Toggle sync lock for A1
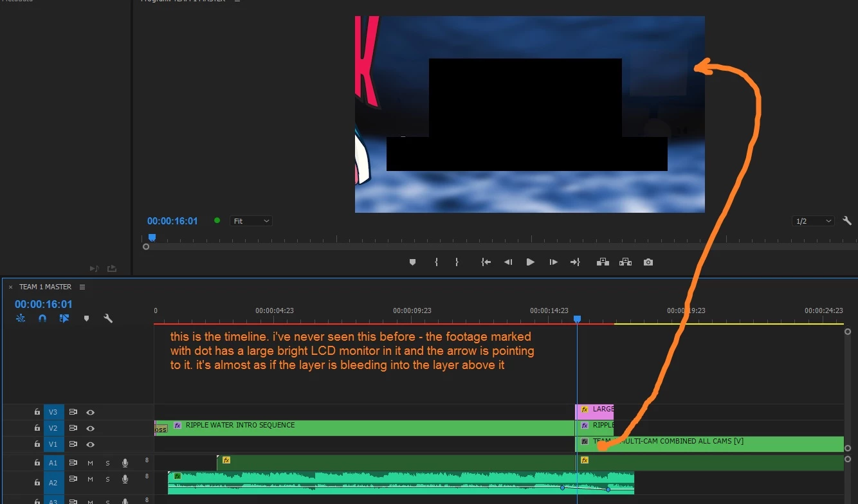 click(x=73, y=463)
